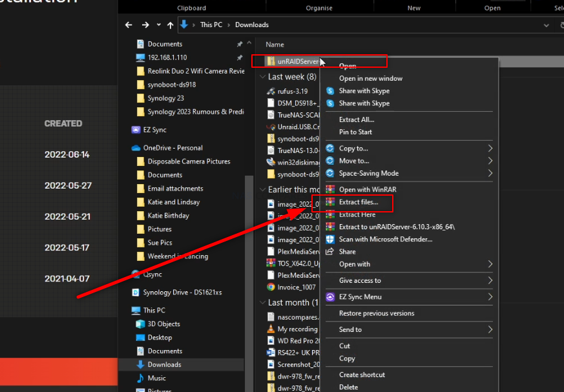The height and width of the screenshot is (392, 564).
Task: Select the DSM_DS918+ file
Action: pos(293,103)
